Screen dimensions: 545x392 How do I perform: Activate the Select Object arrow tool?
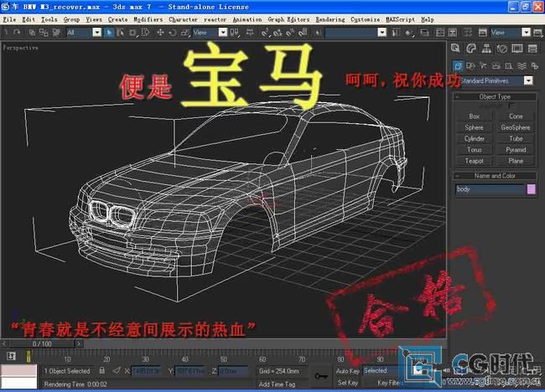(x=109, y=33)
